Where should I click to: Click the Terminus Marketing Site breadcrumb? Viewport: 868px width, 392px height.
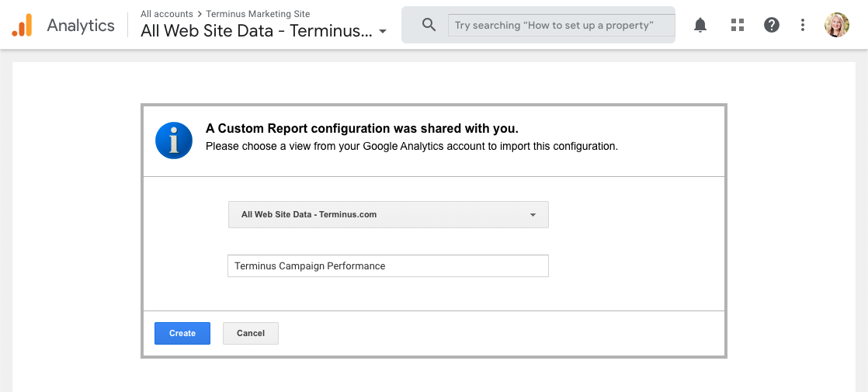coord(258,14)
